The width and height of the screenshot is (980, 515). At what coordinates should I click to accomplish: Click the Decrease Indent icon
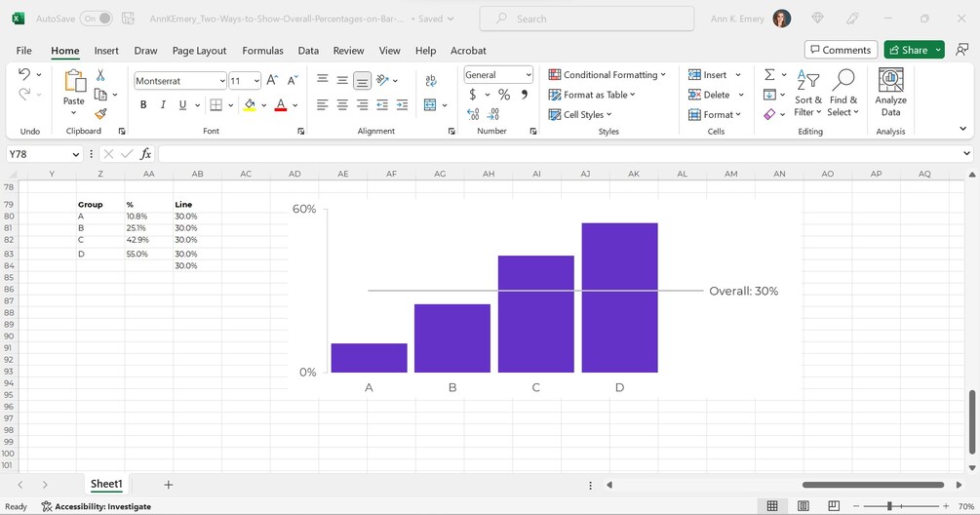382,104
